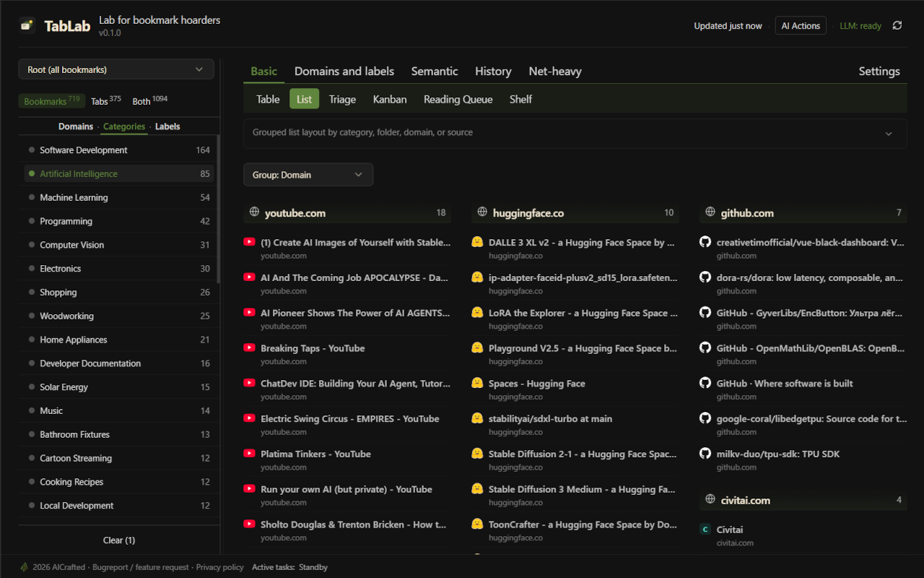The height and width of the screenshot is (578, 924).
Task: Click GitHub icon for creativetimofficial/vue-black-dashboard
Action: click(705, 242)
